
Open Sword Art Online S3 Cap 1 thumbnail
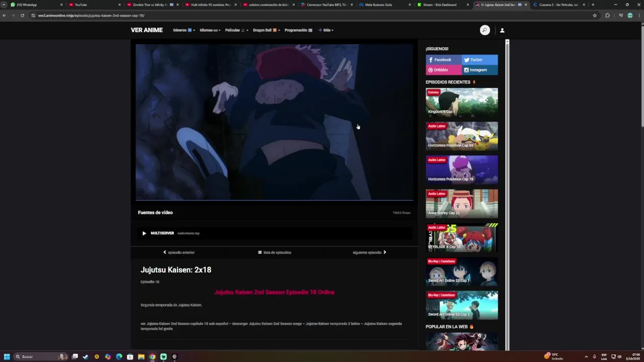pyautogui.click(x=462, y=271)
